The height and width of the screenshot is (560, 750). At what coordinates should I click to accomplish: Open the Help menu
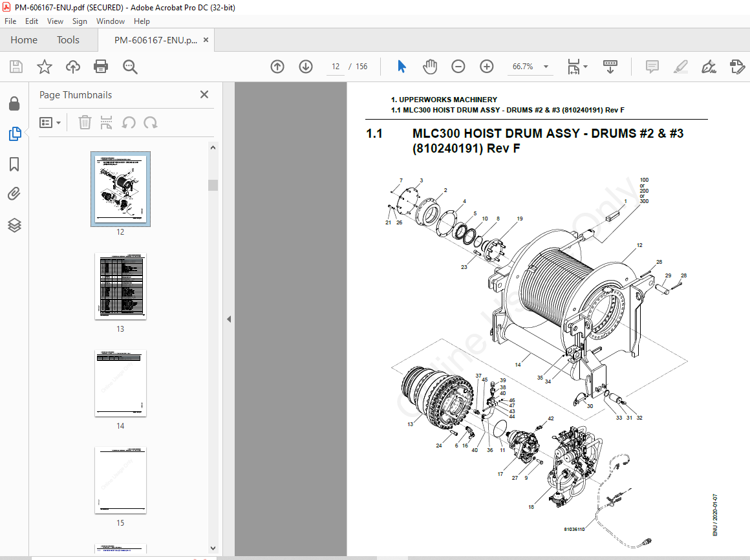(142, 21)
